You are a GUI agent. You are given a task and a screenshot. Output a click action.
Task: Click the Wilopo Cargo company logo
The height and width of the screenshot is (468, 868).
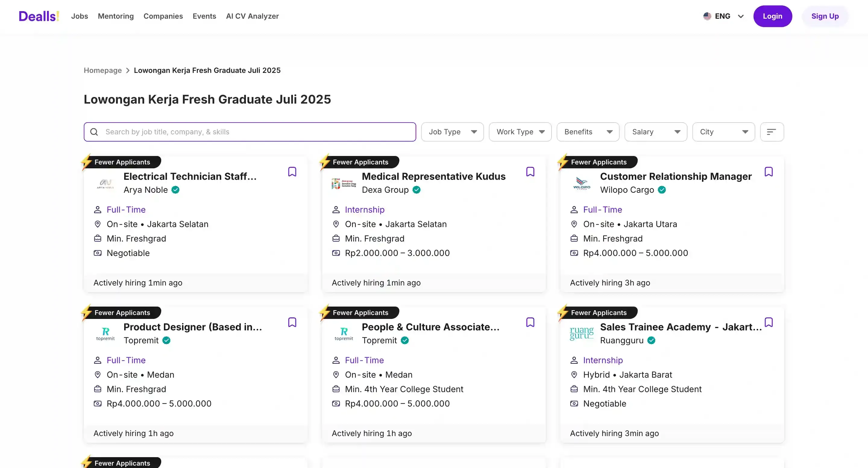pyautogui.click(x=582, y=183)
